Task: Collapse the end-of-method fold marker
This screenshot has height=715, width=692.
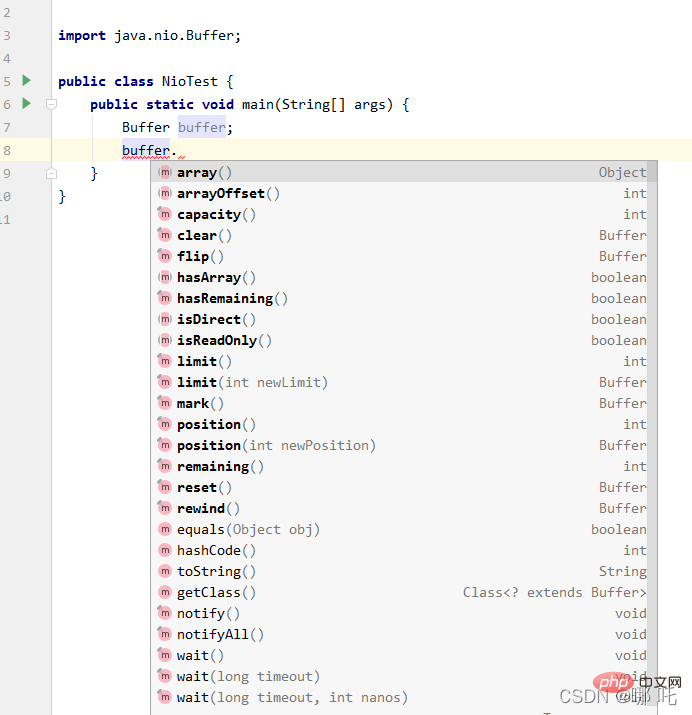Action: pos(52,173)
